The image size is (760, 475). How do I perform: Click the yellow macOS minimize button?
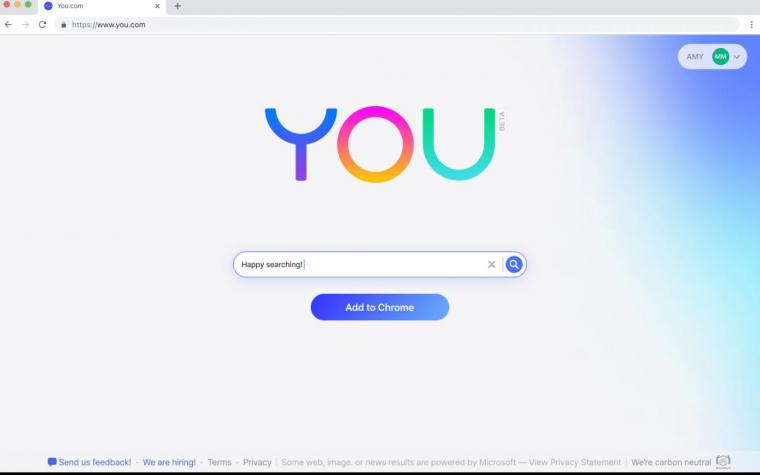[x=17, y=4]
